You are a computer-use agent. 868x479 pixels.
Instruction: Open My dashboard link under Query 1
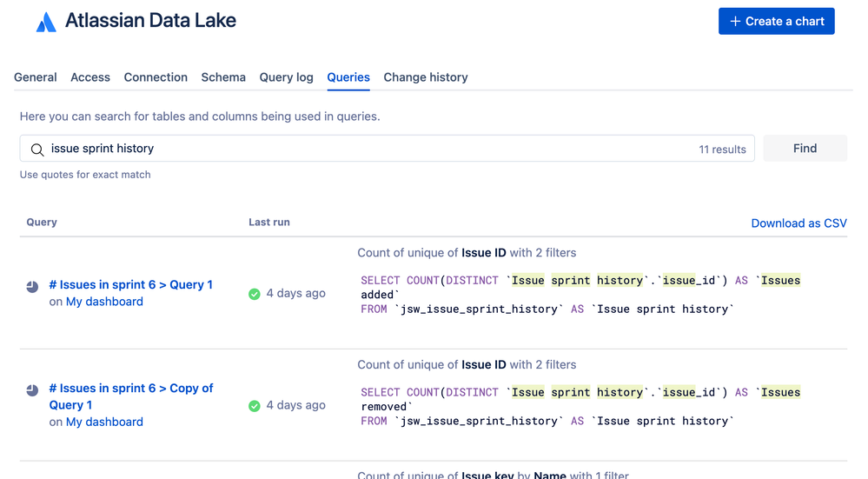click(104, 302)
